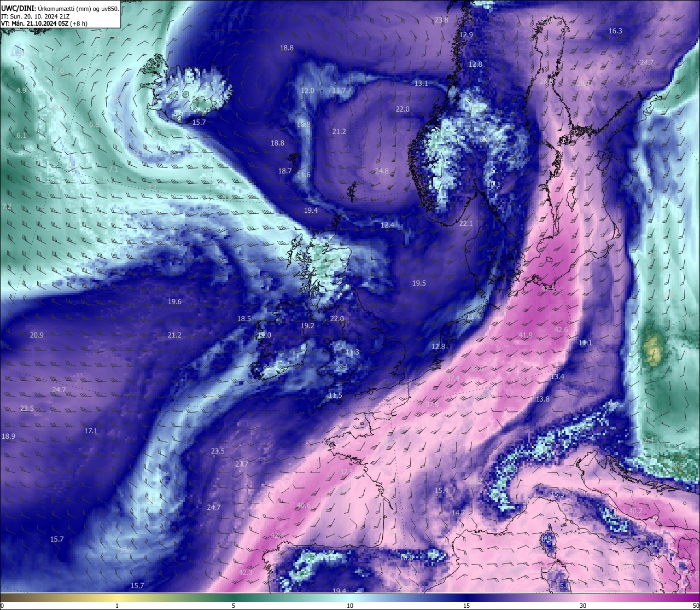The width and height of the screenshot is (700, 610).
Task: Click the 11.7 value on the map
Action: point(339,90)
